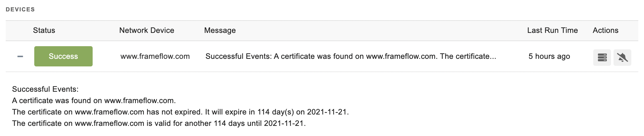This screenshot has height=136, width=644.
Task: Click the 'A certificate was found' detail line
Action: pyautogui.click(x=94, y=101)
